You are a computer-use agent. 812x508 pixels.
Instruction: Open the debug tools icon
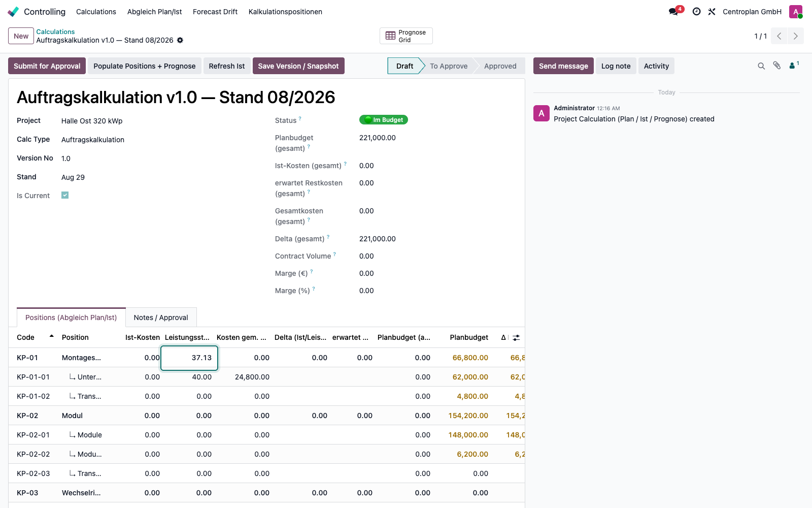click(712, 12)
